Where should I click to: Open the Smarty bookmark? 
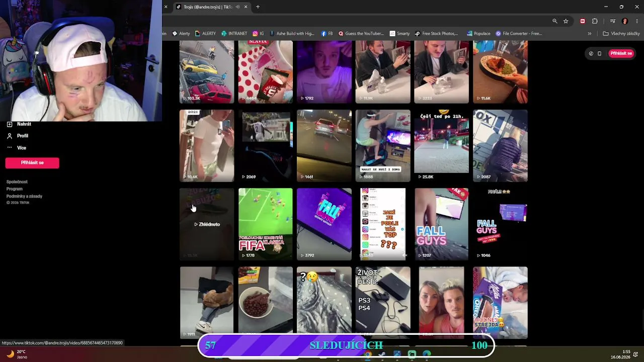(x=400, y=34)
